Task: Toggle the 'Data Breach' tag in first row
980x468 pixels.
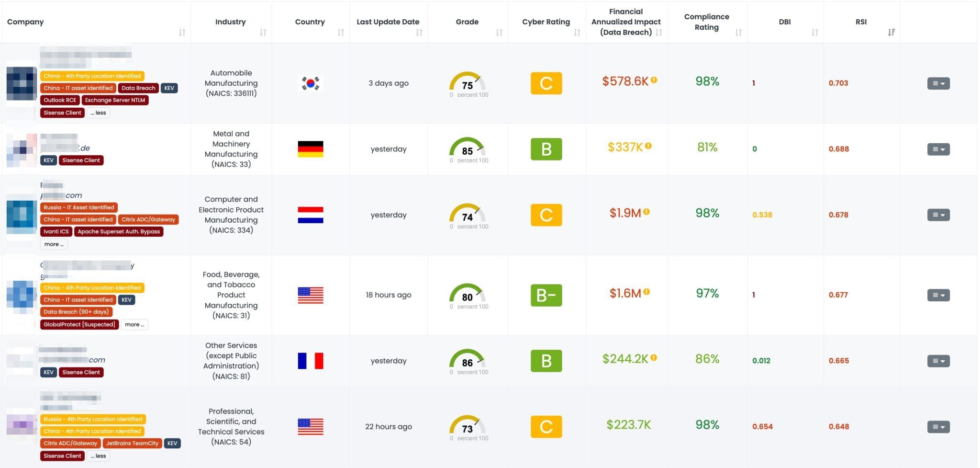Action: point(138,88)
